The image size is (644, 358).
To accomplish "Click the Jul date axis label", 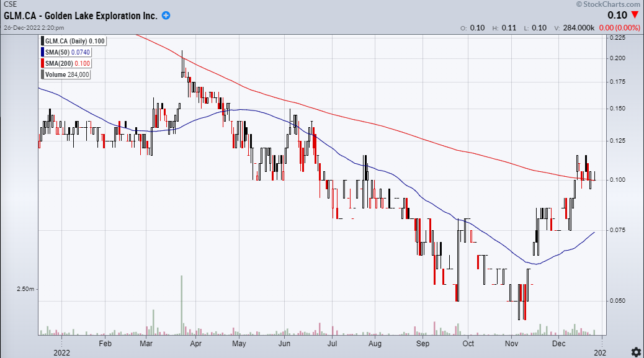I will (332, 344).
